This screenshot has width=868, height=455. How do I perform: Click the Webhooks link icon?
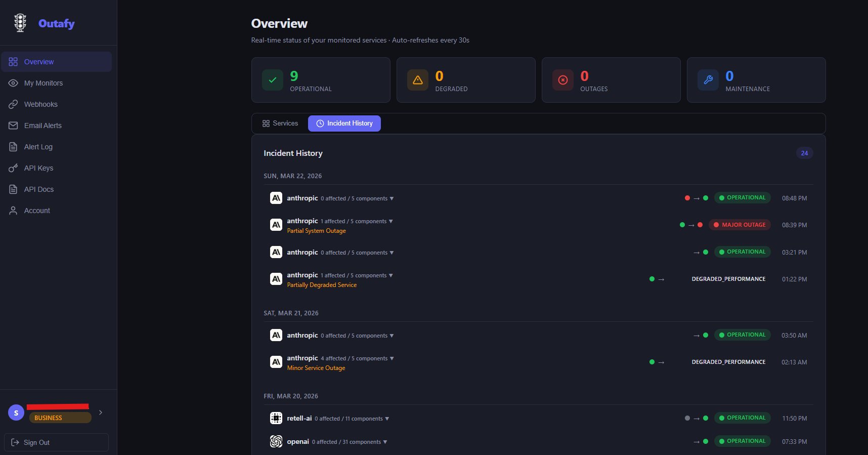(x=13, y=104)
